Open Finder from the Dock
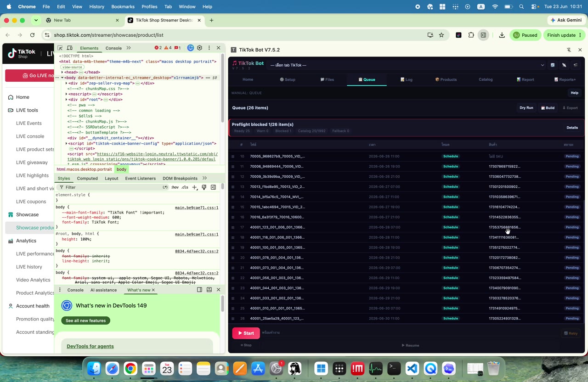Screen dimensions: 588x382 pos(94,368)
